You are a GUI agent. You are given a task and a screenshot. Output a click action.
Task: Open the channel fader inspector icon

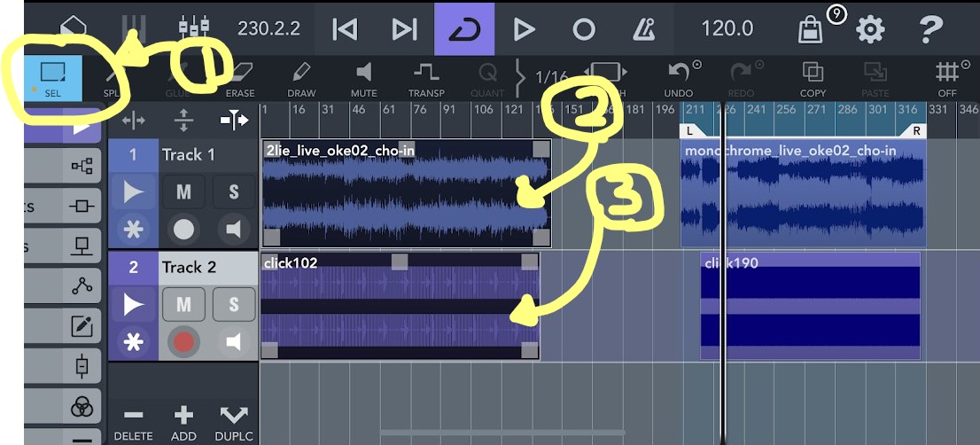tap(82, 365)
